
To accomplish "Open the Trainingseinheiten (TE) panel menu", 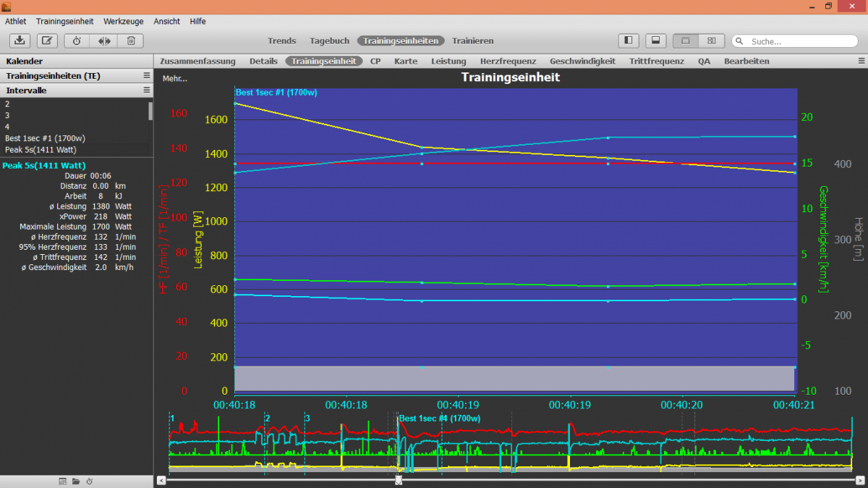I will pyautogui.click(x=146, y=76).
